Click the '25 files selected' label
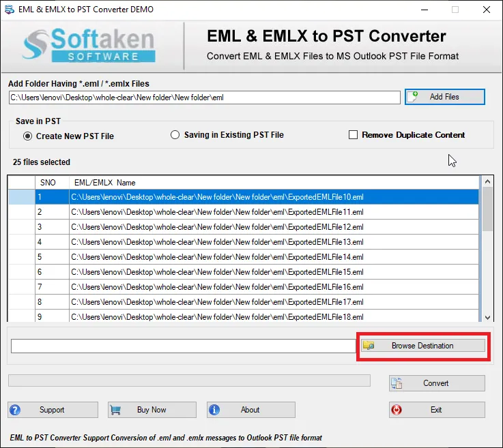503x448 pixels. pyautogui.click(x=42, y=162)
